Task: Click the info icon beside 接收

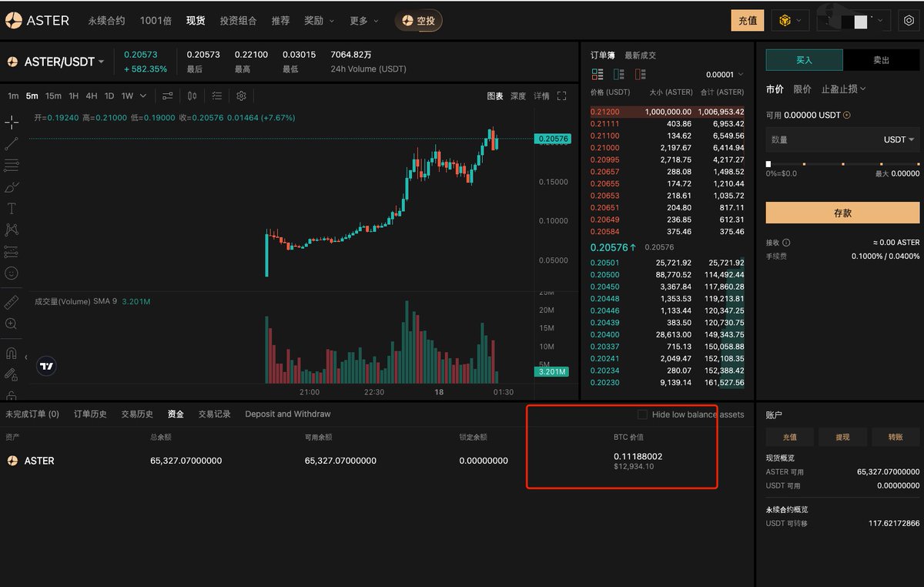Action: click(786, 242)
